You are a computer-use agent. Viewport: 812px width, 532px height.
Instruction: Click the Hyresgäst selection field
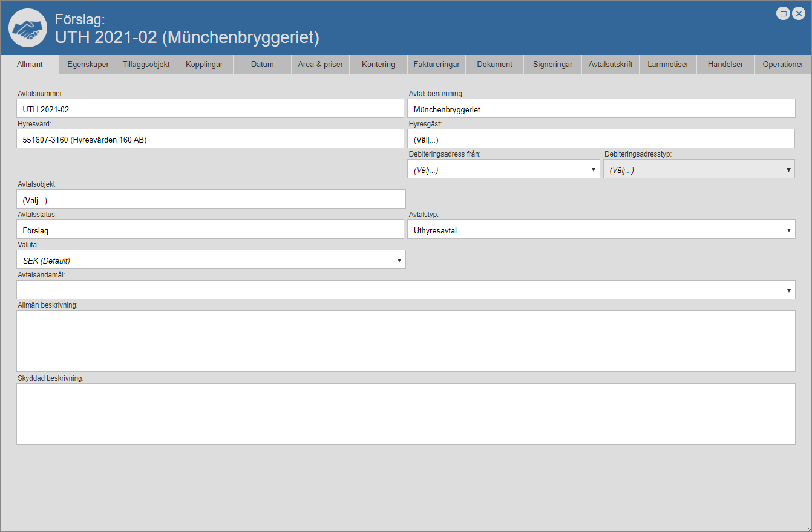[x=601, y=139]
